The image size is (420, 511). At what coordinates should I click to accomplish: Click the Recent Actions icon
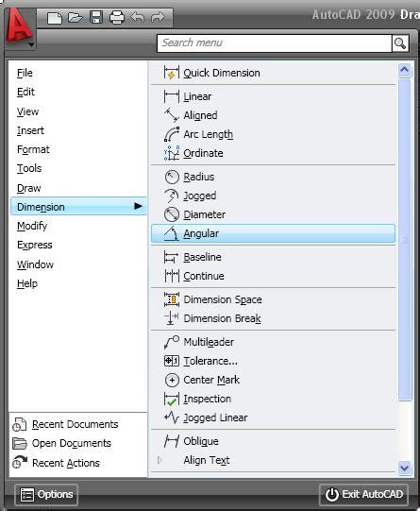pos(19,463)
